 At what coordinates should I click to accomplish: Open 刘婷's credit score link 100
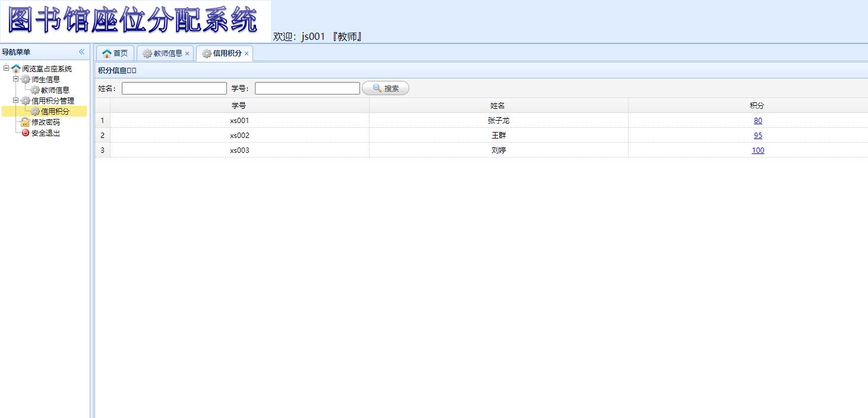(x=757, y=150)
